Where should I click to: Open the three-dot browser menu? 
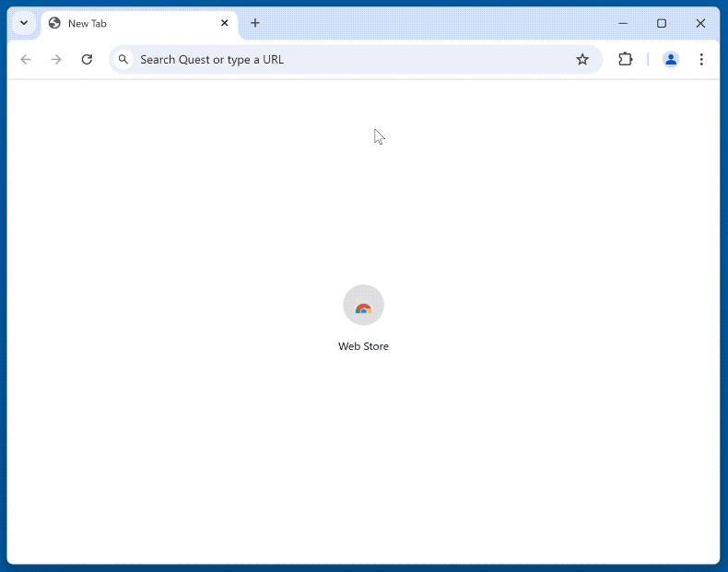(x=701, y=59)
